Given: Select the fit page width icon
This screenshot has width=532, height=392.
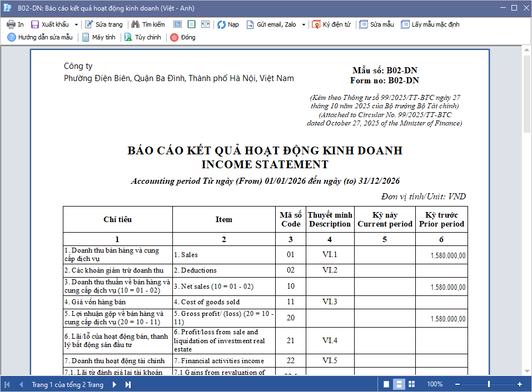Looking at the screenshot, I should pyautogui.click(x=205, y=24).
